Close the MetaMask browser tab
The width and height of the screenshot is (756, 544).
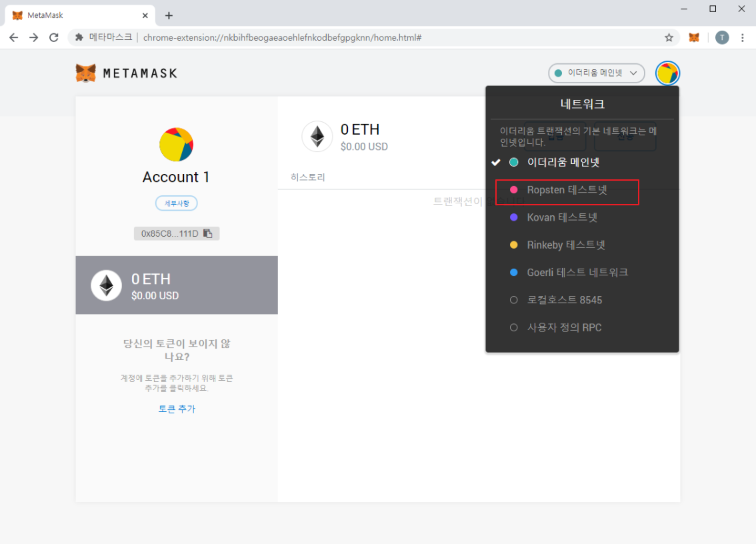coord(145,15)
